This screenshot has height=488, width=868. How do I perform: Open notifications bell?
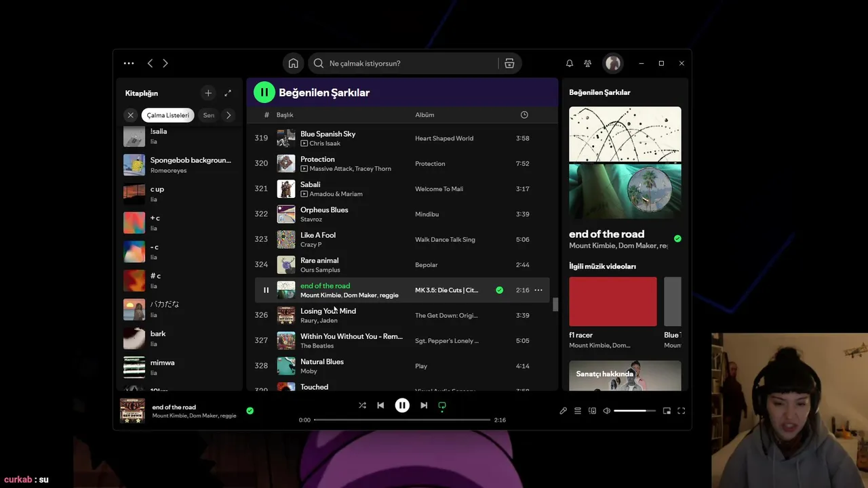point(570,63)
